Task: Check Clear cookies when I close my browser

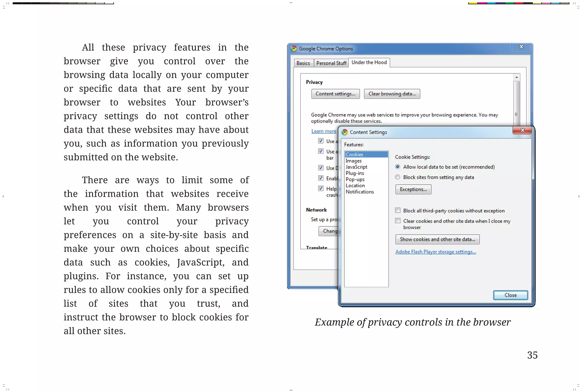Action: pos(398,221)
